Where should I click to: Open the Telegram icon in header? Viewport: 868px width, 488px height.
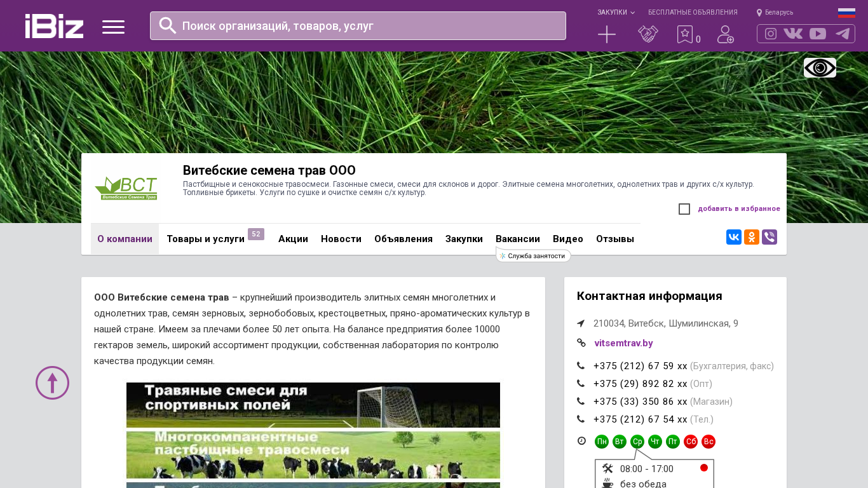843,34
